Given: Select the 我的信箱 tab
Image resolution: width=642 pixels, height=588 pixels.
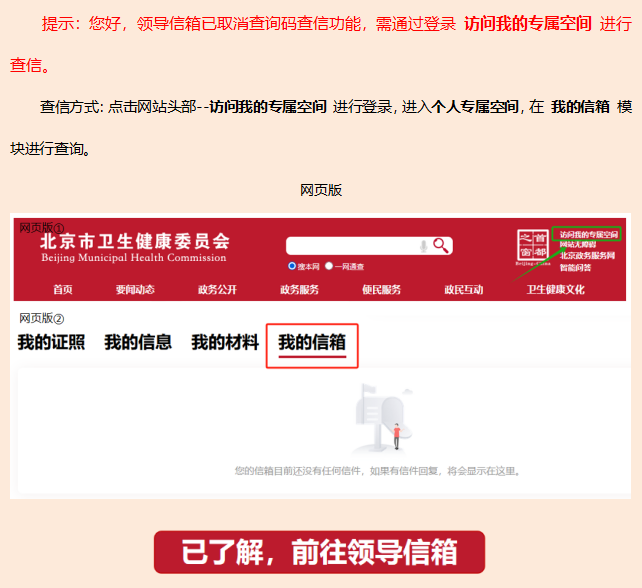Looking at the screenshot, I should pyautogui.click(x=312, y=342).
